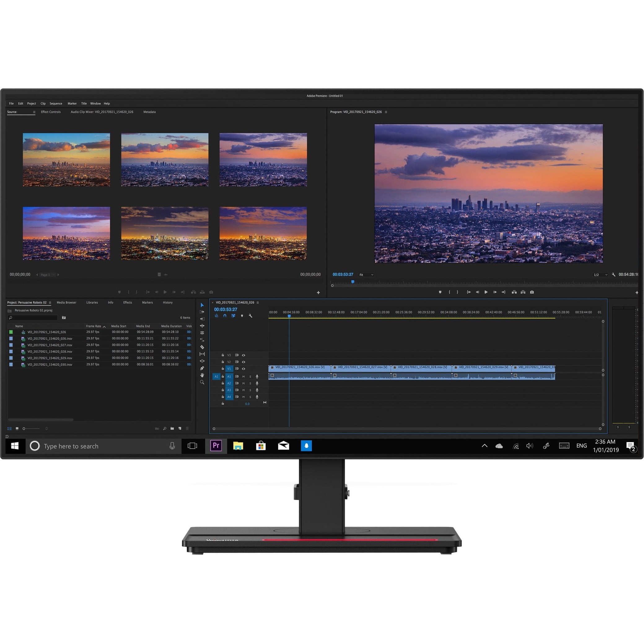Select the Ripple Edit tool

[x=202, y=326]
